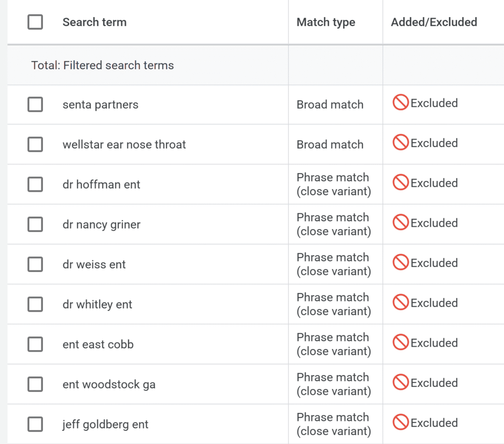The width and height of the screenshot is (504, 444).
Task: Click the Excluded icon beside senta partners
Action: point(400,103)
